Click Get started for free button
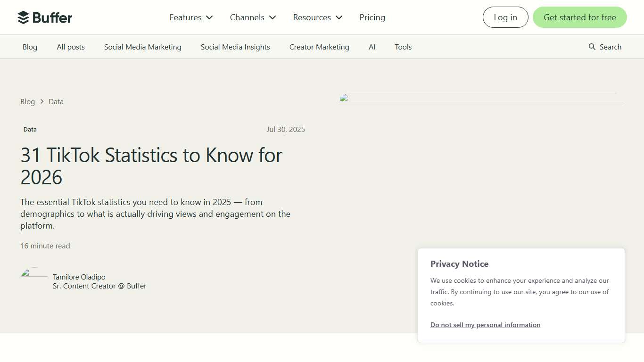 579,17
